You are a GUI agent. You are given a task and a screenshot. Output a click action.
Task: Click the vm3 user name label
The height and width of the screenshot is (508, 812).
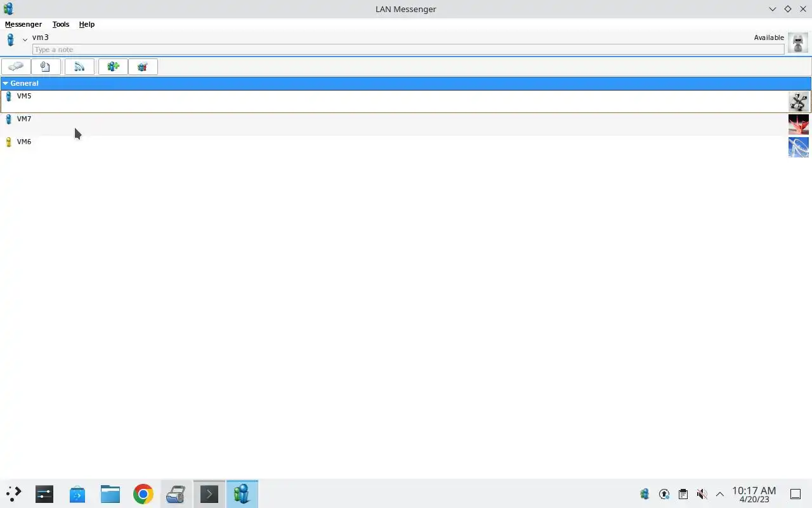[41, 37]
